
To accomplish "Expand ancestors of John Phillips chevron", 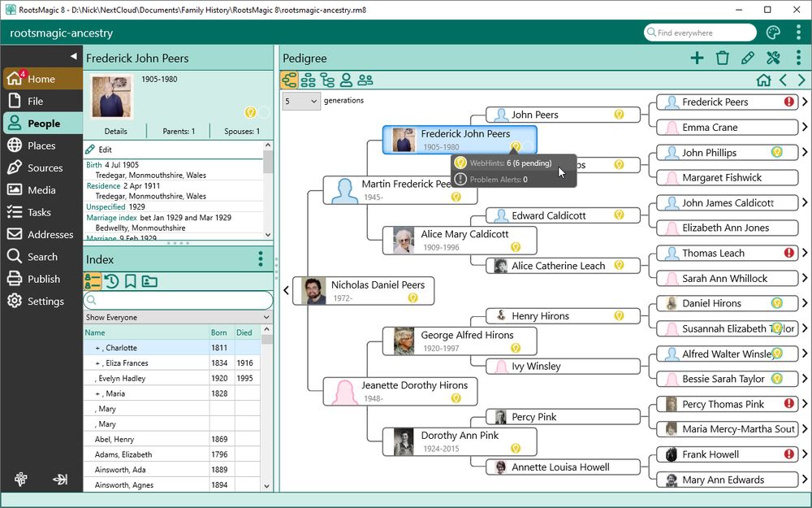I will click(805, 153).
